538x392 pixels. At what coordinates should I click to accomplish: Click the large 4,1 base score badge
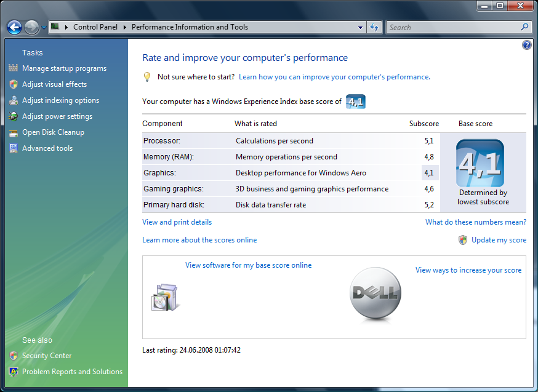[x=480, y=163]
